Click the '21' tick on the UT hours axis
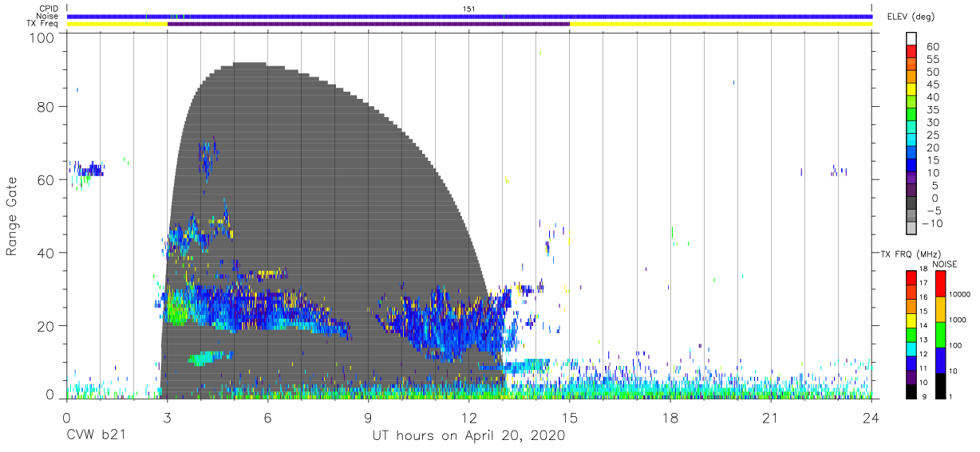The height and width of the screenshot is (452, 980). 771,418
